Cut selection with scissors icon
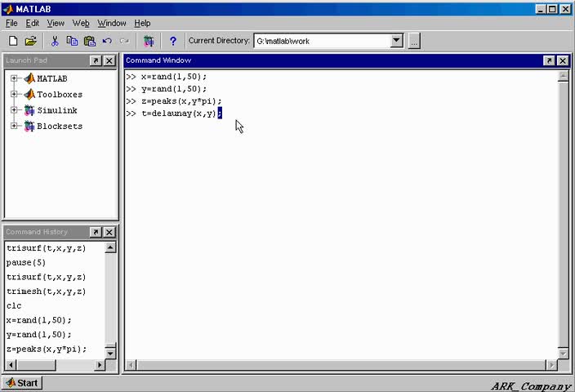The height and width of the screenshot is (392, 575). 55,41
